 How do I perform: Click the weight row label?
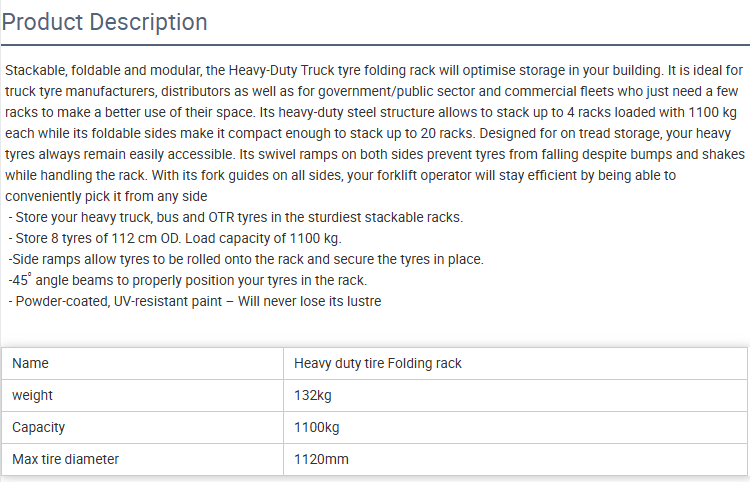click(32, 395)
